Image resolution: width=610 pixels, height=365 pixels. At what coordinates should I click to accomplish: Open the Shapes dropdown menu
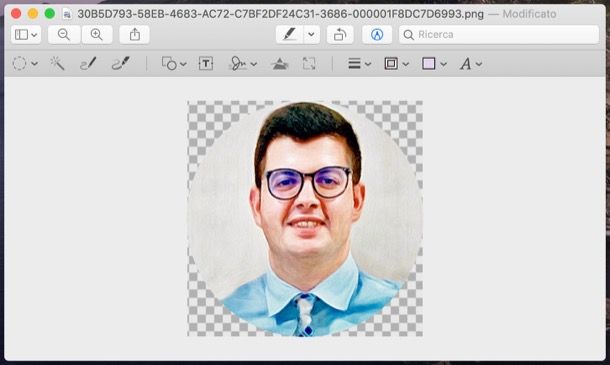pyautogui.click(x=174, y=63)
